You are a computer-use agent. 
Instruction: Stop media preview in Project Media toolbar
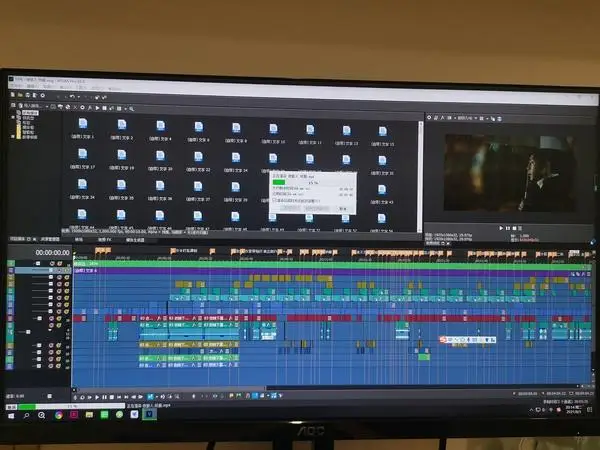click(x=104, y=108)
